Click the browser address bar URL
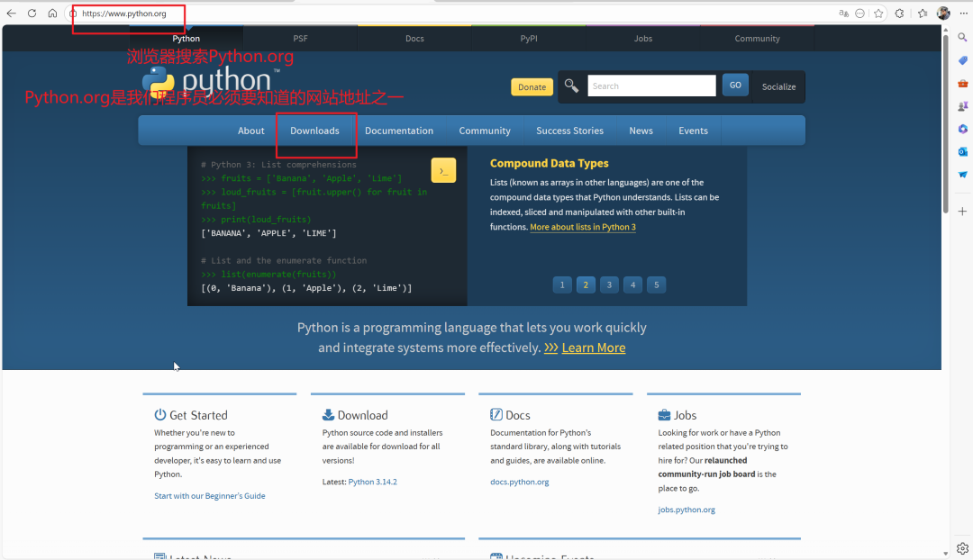This screenshot has height=560, width=973. tap(124, 13)
